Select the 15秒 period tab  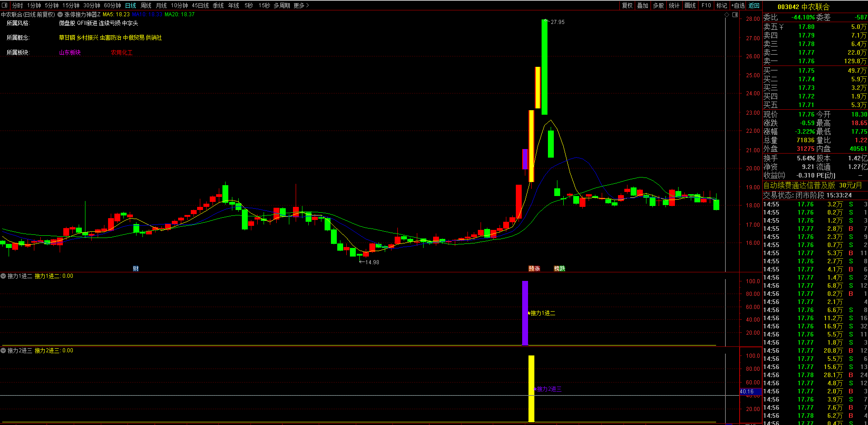click(264, 5)
